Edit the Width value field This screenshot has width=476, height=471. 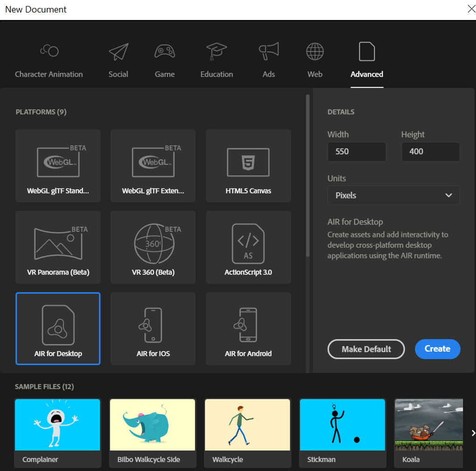click(x=357, y=152)
